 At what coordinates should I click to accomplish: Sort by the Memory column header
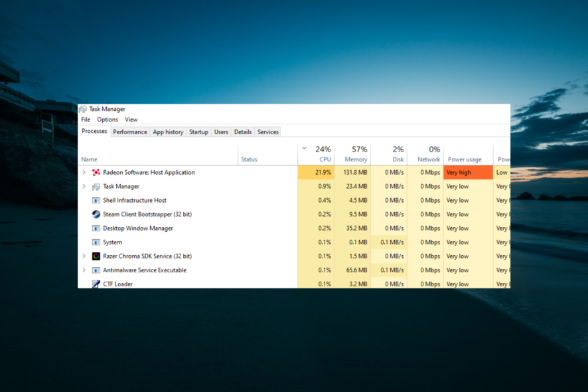(352, 155)
